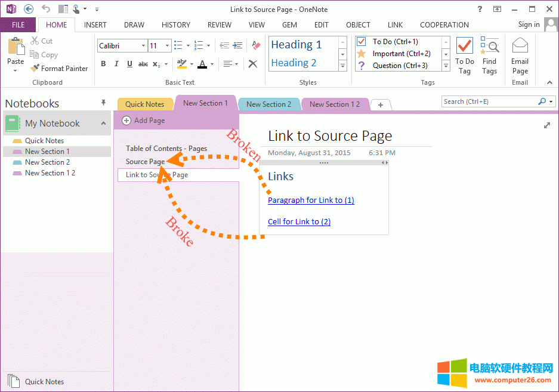Switch to the New Section 2 tab
The image size is (559, 392).
tap(268, 104)
